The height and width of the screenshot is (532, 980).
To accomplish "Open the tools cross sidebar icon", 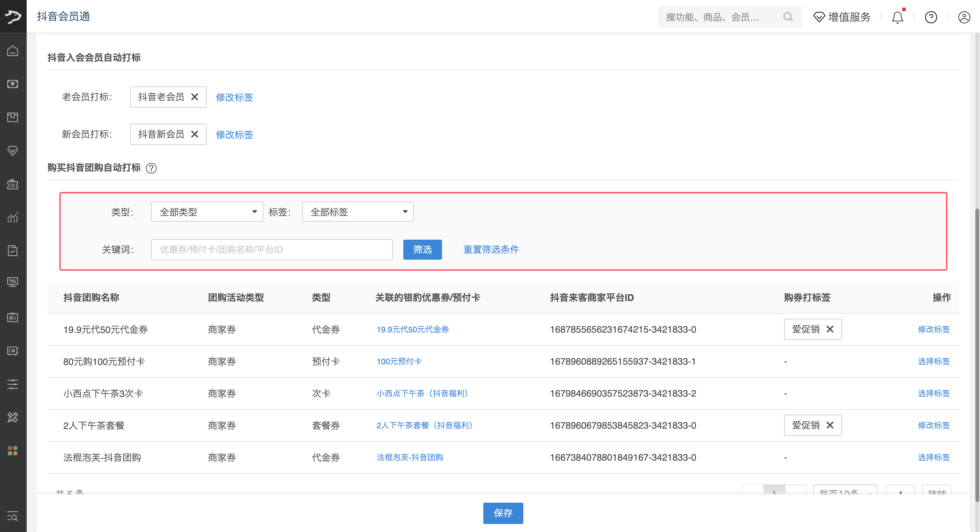I will (13, 417).
